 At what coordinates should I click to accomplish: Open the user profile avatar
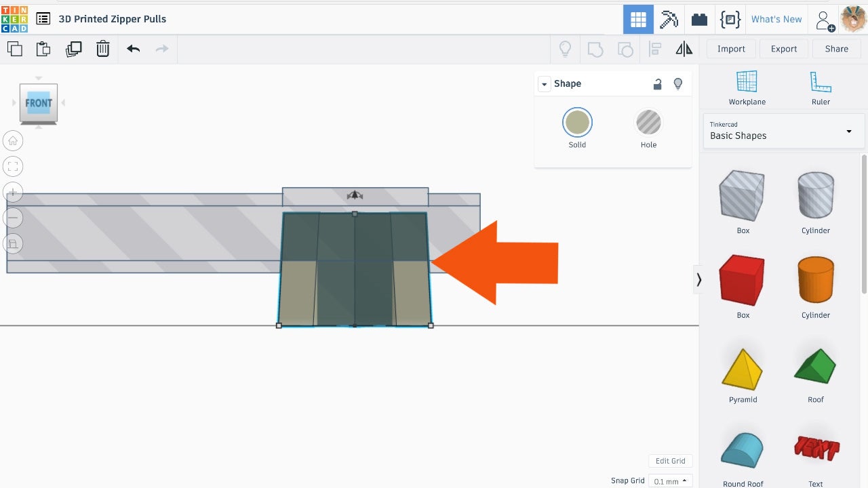(853, 19)
